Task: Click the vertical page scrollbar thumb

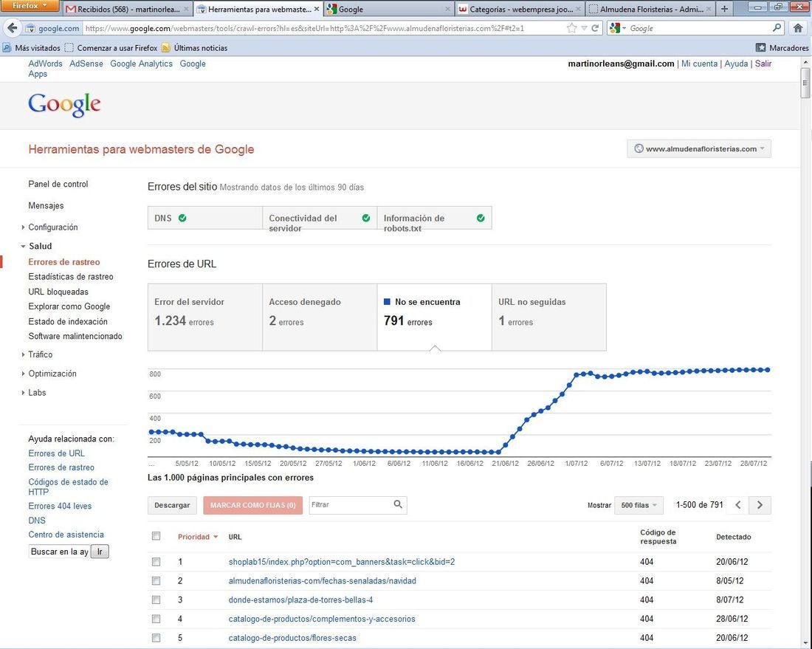Action: click(x=805, y=83)
